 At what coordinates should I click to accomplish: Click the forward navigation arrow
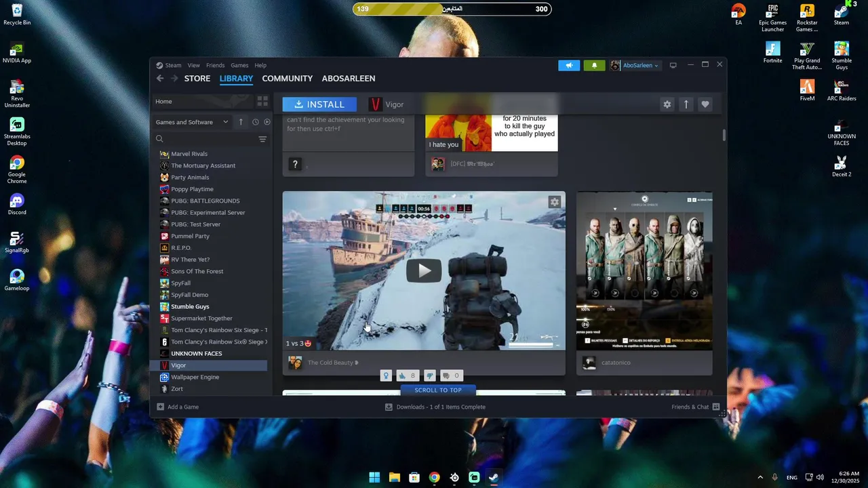(174, 79)
